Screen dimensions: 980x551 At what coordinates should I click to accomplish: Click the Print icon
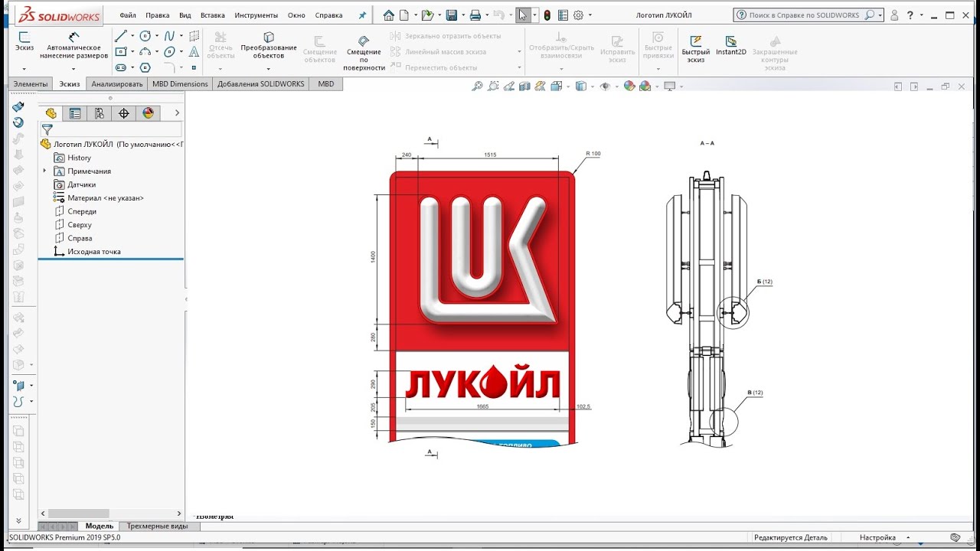pyautogui.click(x=475, y=15)
